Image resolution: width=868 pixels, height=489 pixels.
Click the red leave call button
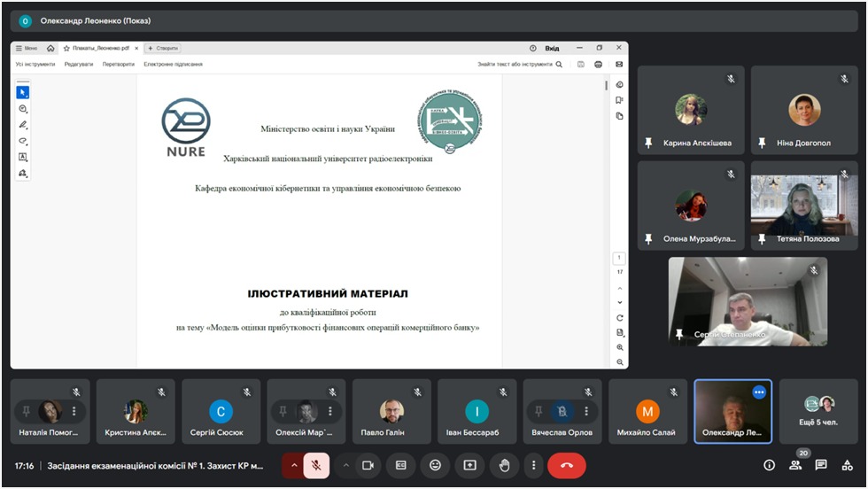click(x=566, y=465)
